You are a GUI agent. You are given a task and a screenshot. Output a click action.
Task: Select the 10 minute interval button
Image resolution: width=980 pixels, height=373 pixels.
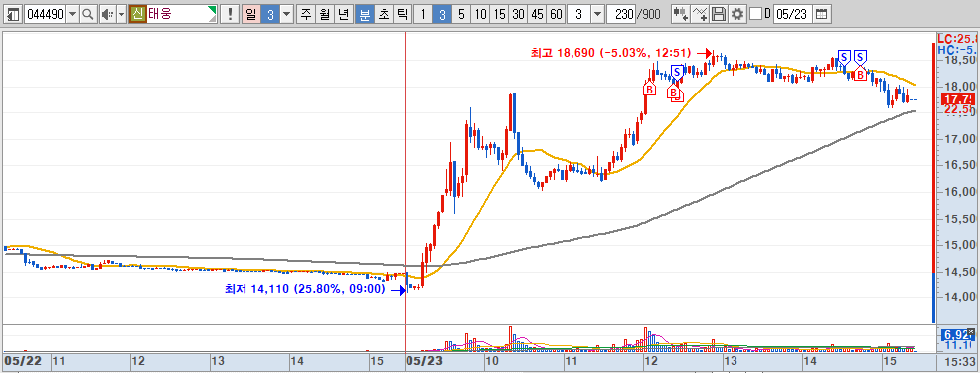[x=480, y=14]
